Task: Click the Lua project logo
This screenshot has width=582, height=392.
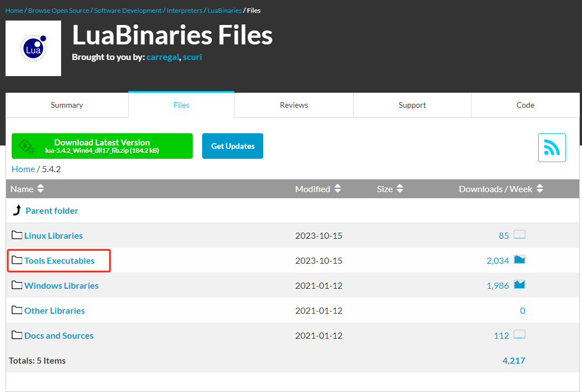Action: (33, 48)
